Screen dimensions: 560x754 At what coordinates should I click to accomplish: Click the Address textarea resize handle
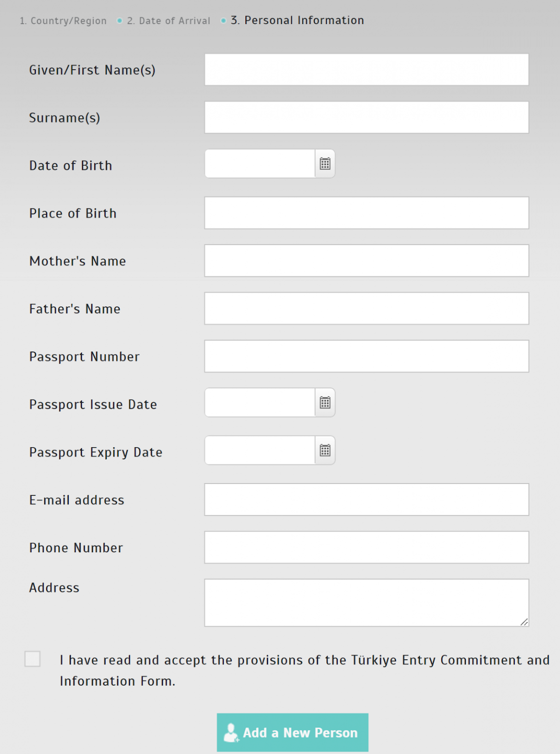coord(524,622)
